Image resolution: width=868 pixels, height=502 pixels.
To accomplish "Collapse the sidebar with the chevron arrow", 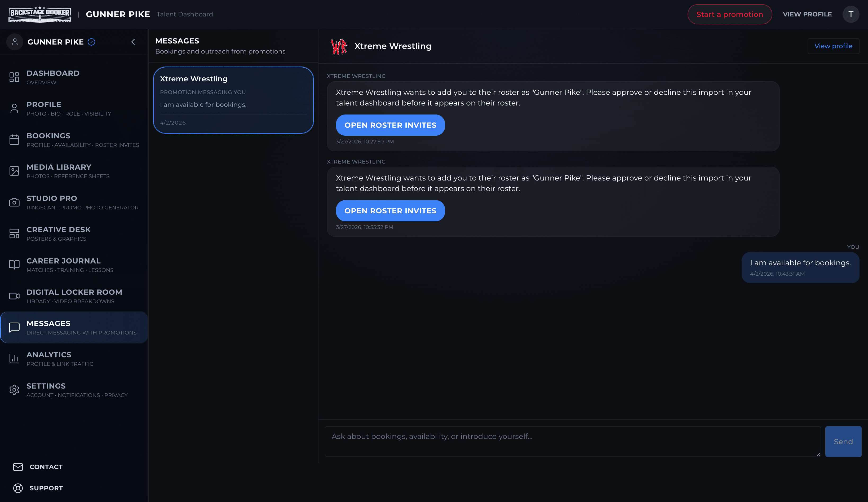I will (x=133, y=42).
